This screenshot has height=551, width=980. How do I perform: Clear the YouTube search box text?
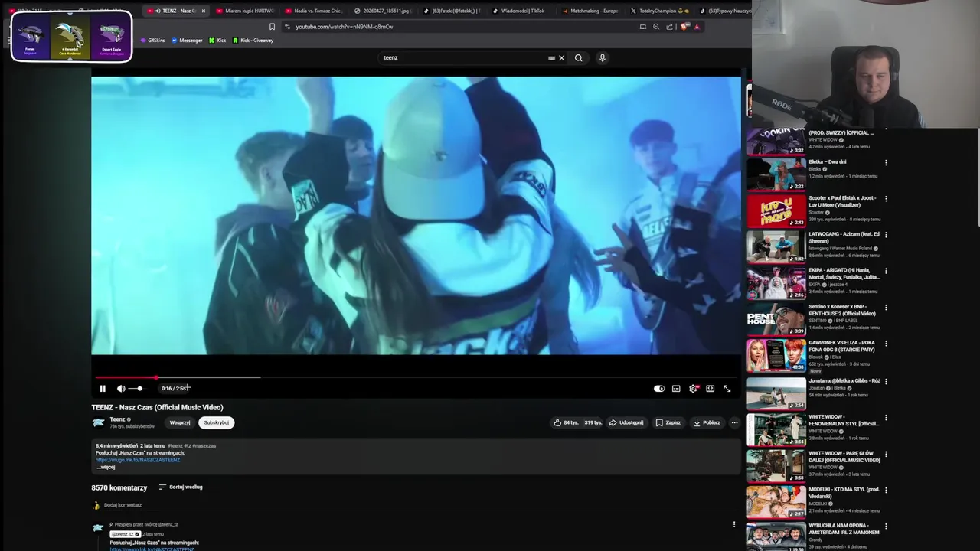(x=561, y=57)
